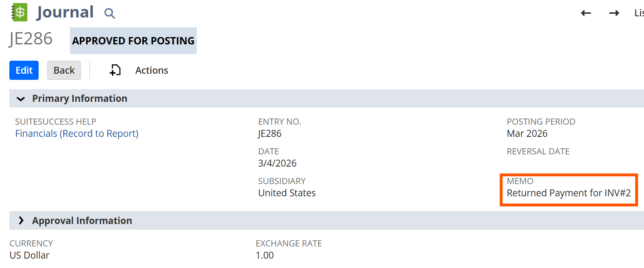Collapse the Primary Information section chevron

click(21, 99)
